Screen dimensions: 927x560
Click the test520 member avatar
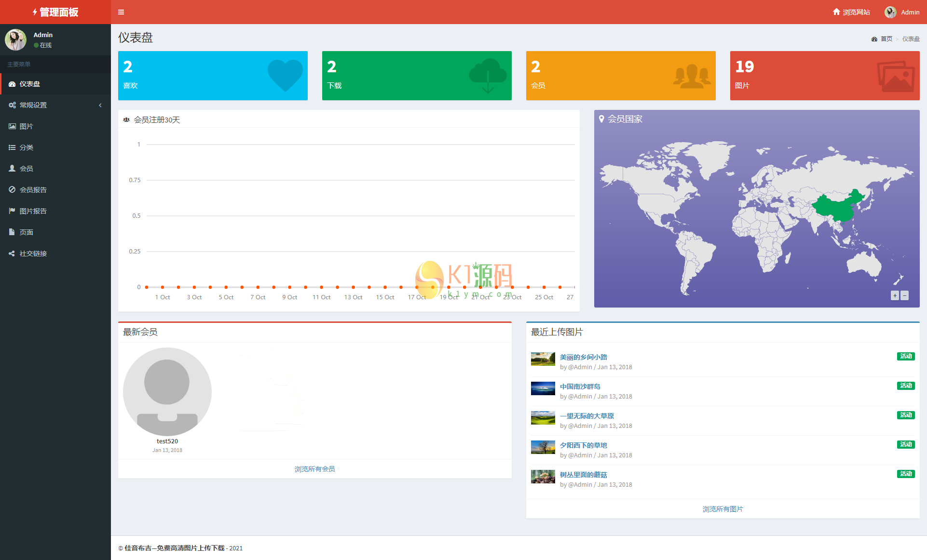[x=167, y=391]
